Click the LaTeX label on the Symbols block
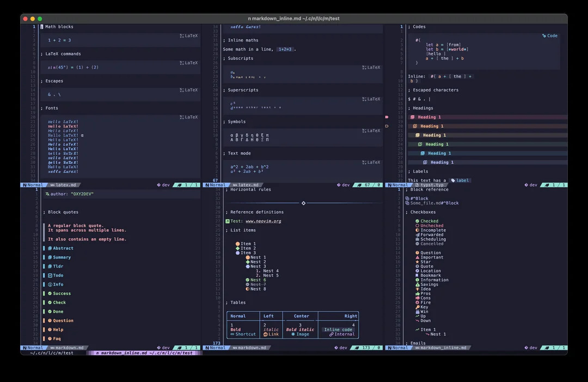Viewport: 588px width, 382px height. (371, 131)
